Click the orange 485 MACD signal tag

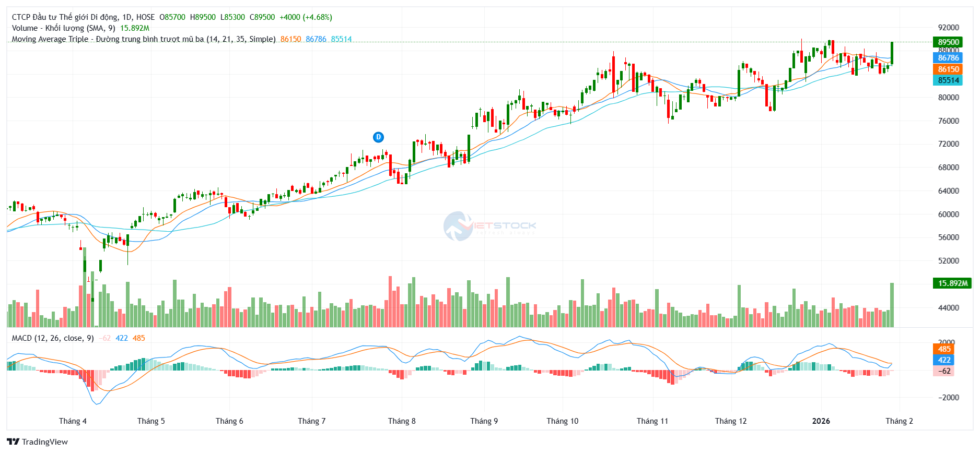point(943,349)
